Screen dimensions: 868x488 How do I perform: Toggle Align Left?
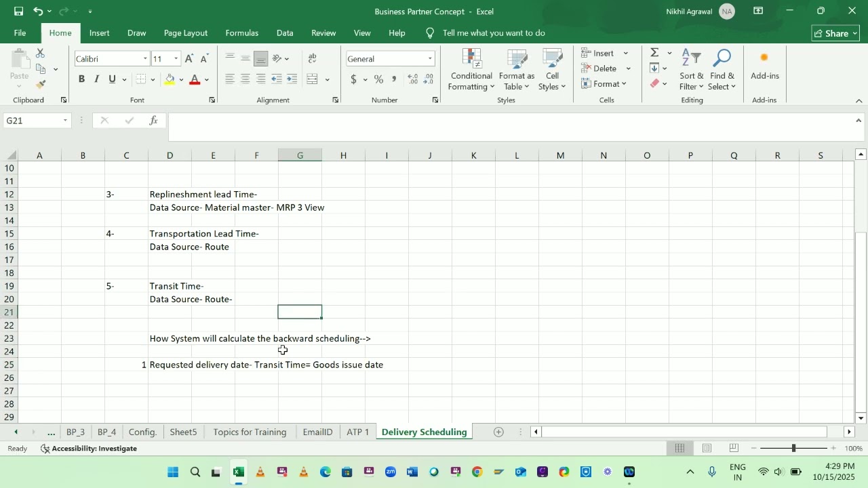coord(230,79)
